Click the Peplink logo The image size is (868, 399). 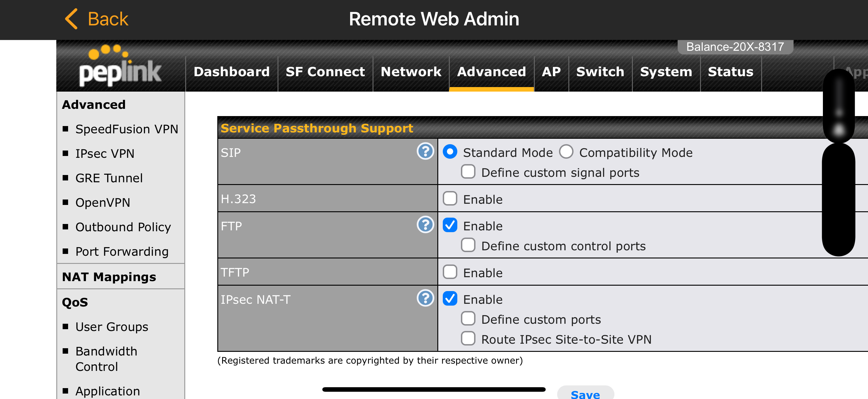(x=120, y=66)
